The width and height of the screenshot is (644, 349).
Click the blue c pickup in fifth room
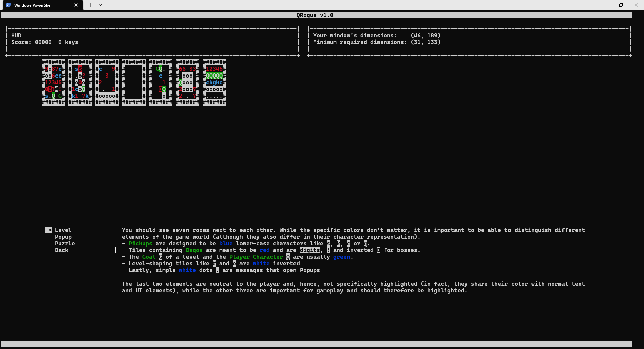point(161,76)
